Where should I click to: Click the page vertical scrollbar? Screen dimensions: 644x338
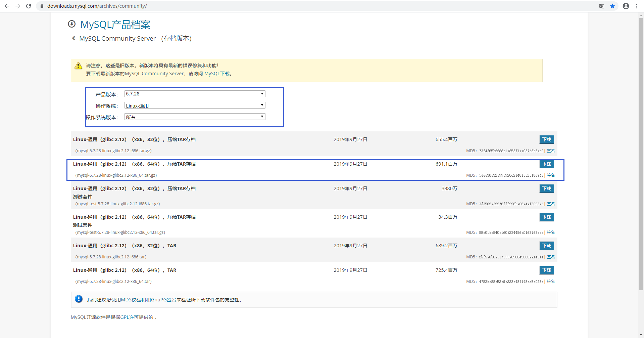(x=641, y=154)
